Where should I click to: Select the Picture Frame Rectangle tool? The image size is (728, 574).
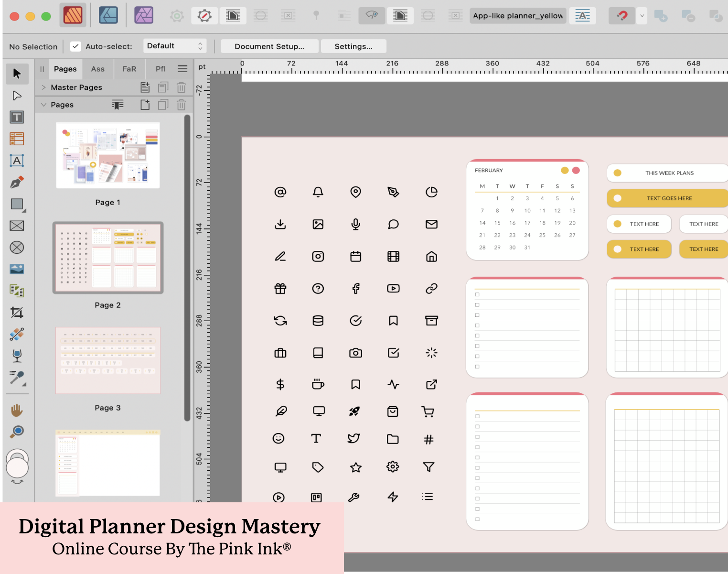tap(17, 226)
